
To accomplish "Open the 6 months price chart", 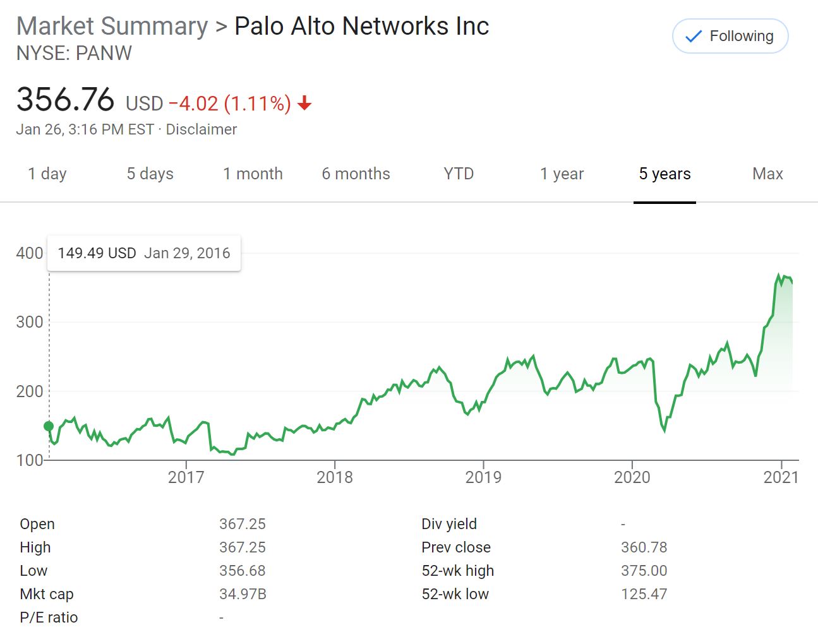I will [356, 174].
